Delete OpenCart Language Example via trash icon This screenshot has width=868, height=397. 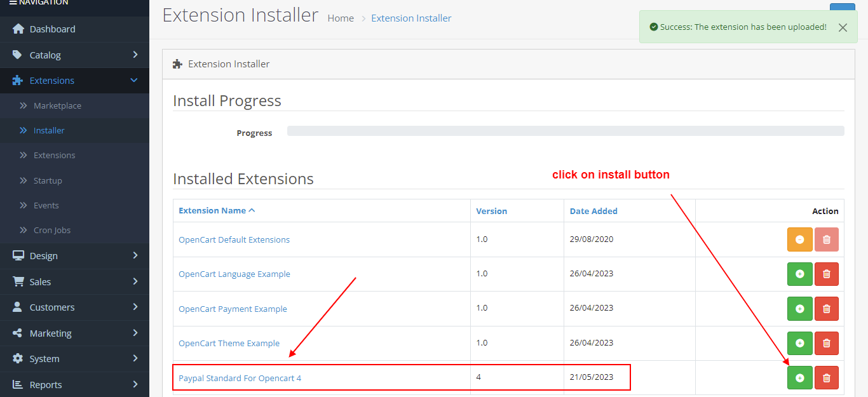tap(827, 274)
